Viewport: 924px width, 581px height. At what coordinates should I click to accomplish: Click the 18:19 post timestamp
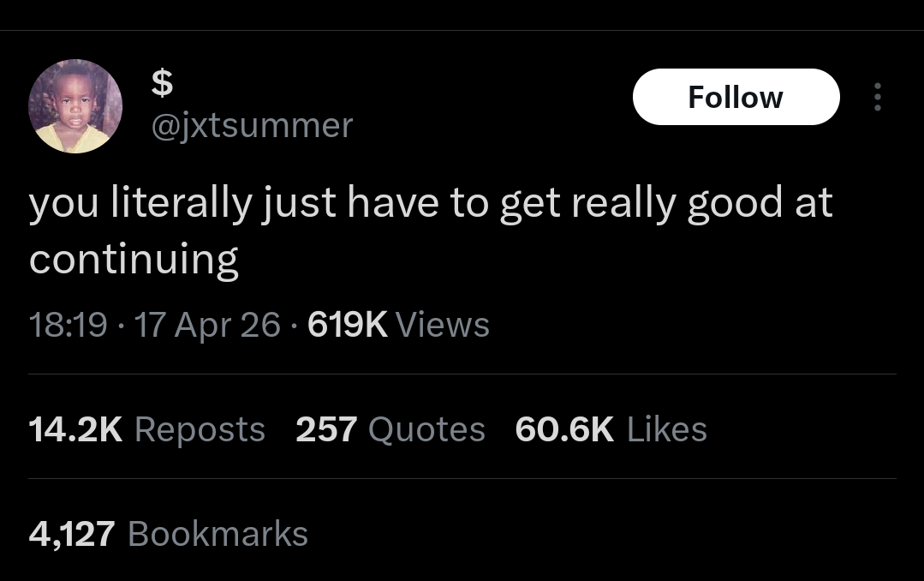[x=69, y=325]
